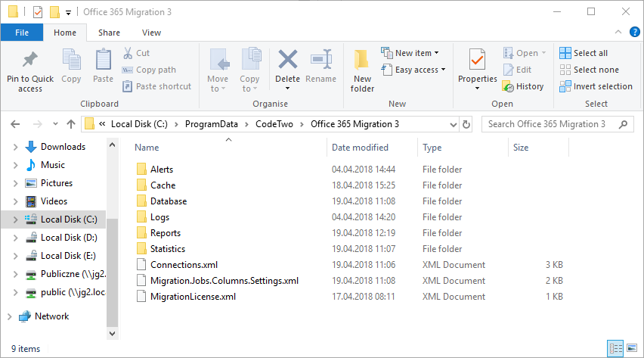This screenshot has height=358, width=644.
Task: Customize Quick Access Toolbar dropdown
Action: tap(69, 13)
